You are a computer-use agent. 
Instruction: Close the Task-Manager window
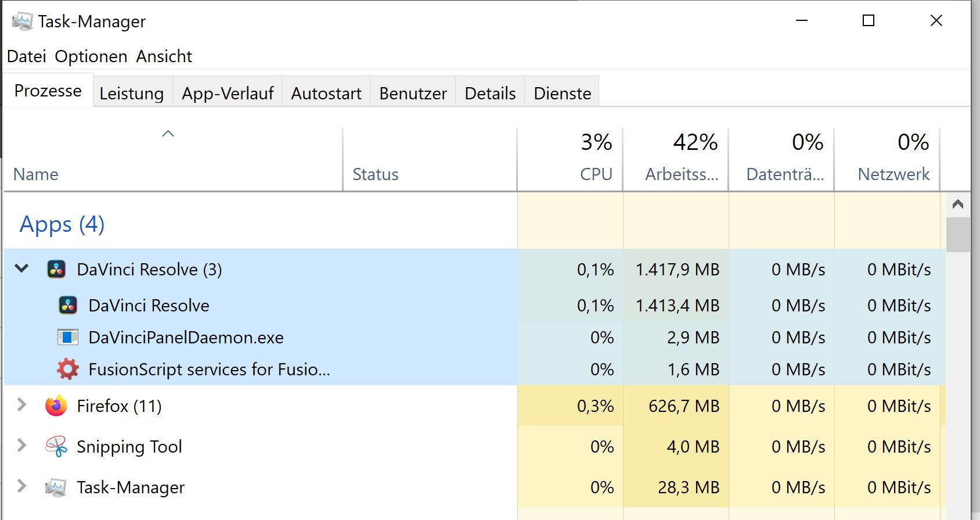(936, 21)
